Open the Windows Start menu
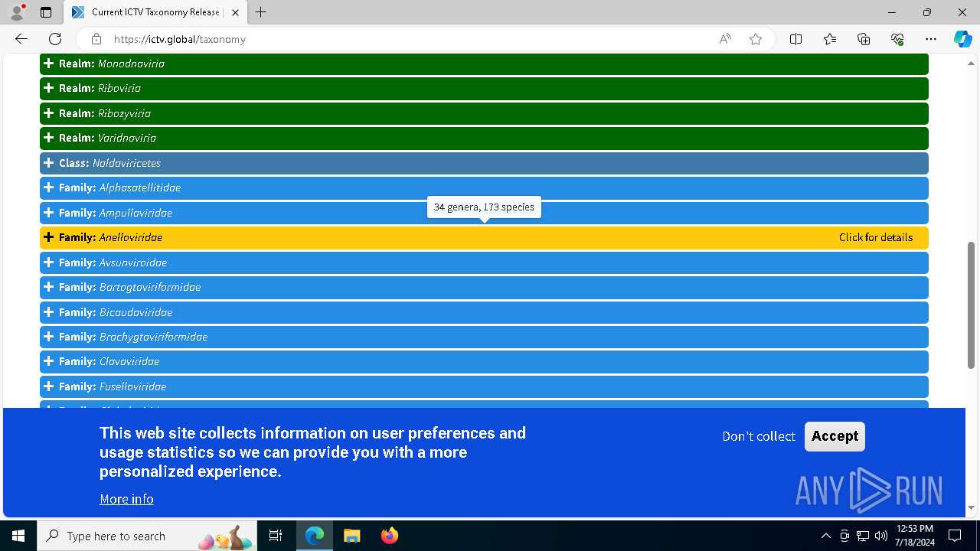This screenshot has width=980, height=551. tap(18, 536)
